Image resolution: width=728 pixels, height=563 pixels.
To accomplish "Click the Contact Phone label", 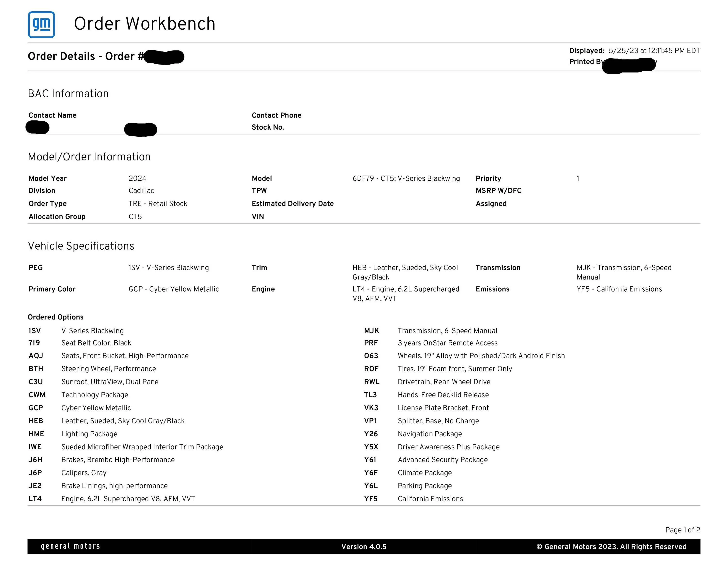I will (x=277, y=115).
